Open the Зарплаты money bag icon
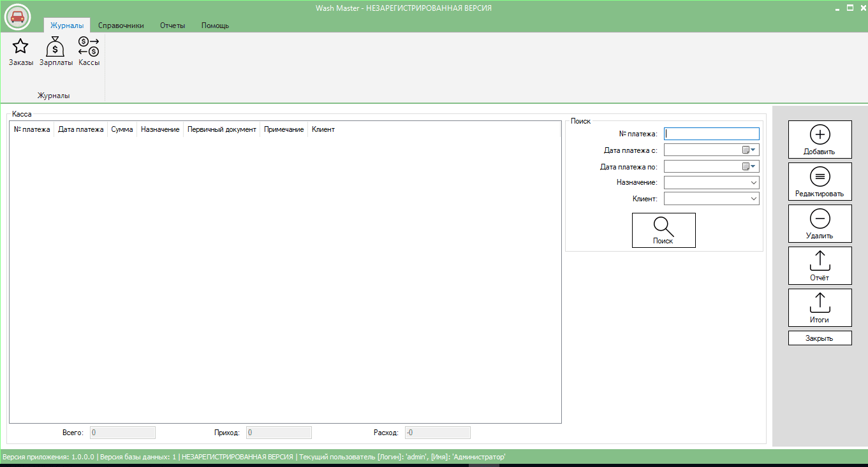This screenshot has width=868, height=467. coord(56,52)
